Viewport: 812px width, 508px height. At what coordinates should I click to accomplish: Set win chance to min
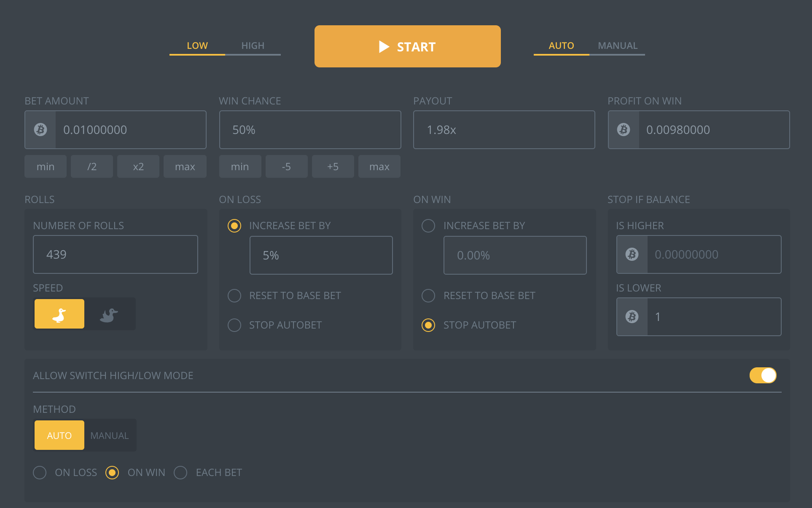tap(240, 166)
